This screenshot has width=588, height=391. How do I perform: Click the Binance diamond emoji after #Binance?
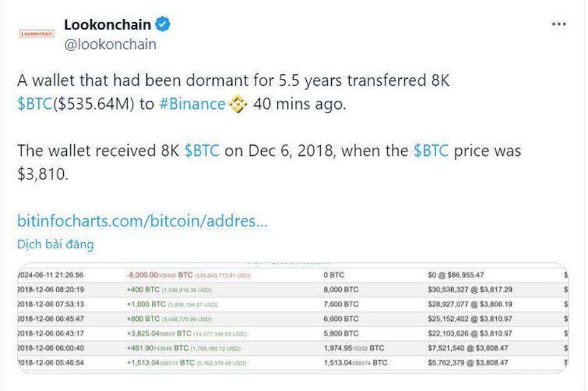point(238,104)
